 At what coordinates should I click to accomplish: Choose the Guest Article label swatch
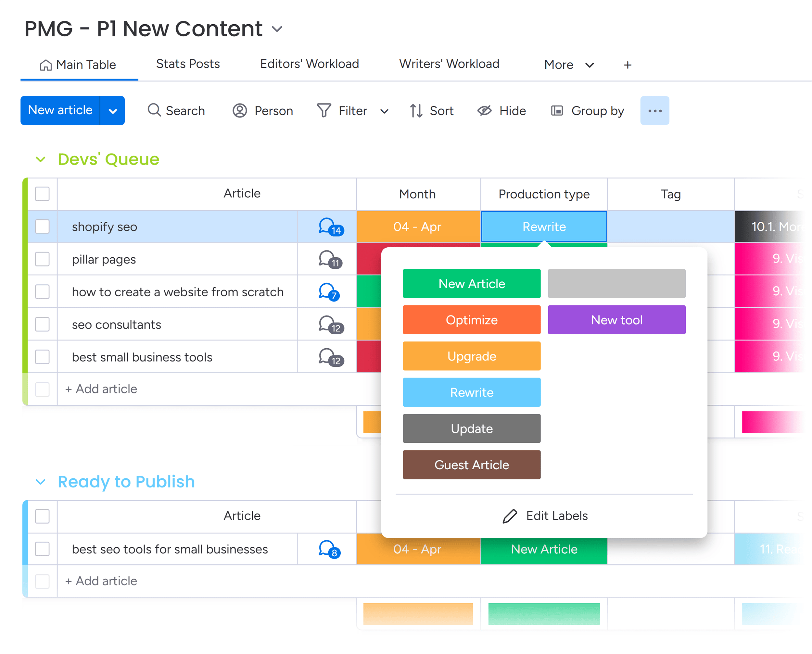[x=472, y=464]
